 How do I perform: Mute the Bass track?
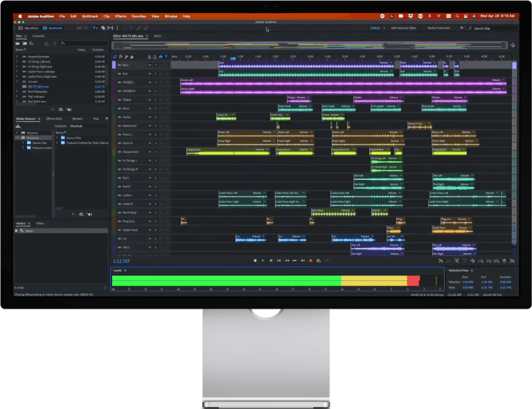[x=150, y=65]
